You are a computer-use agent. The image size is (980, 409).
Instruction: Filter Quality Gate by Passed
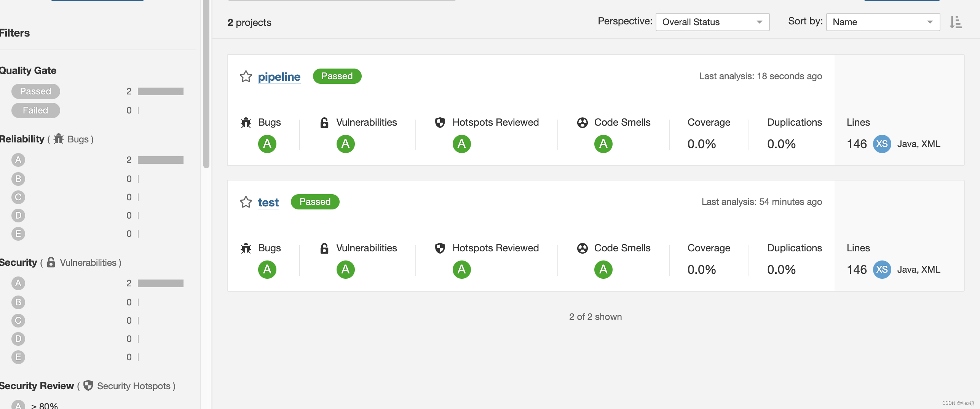35,91
